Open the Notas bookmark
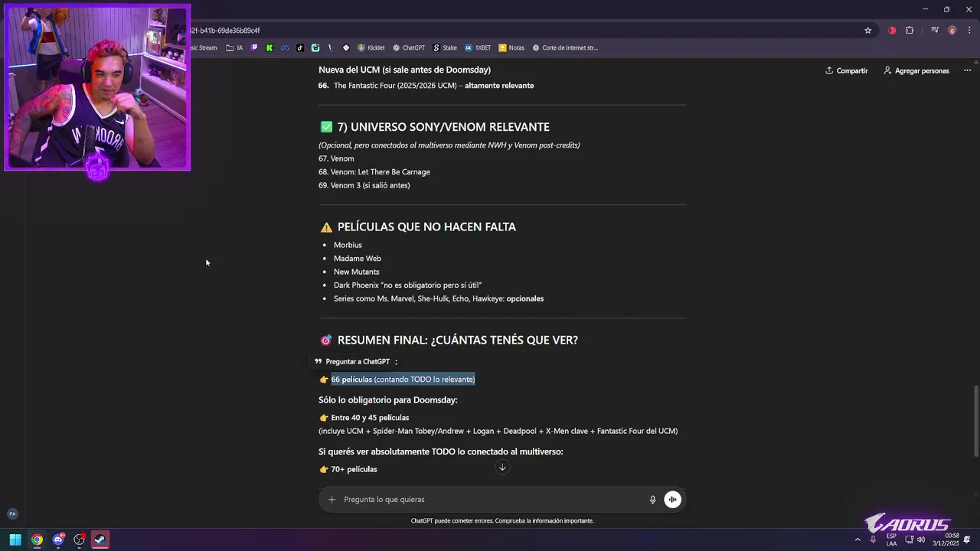This screenshot has height=551, width=980. click(x=511, y=47)
